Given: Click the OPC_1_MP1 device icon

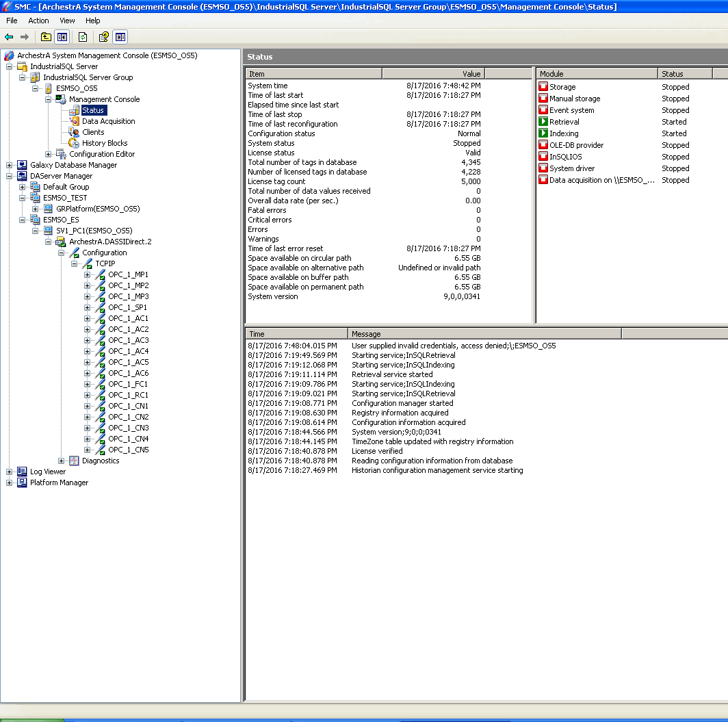Looking at the screenshot, I should (100, 274).
